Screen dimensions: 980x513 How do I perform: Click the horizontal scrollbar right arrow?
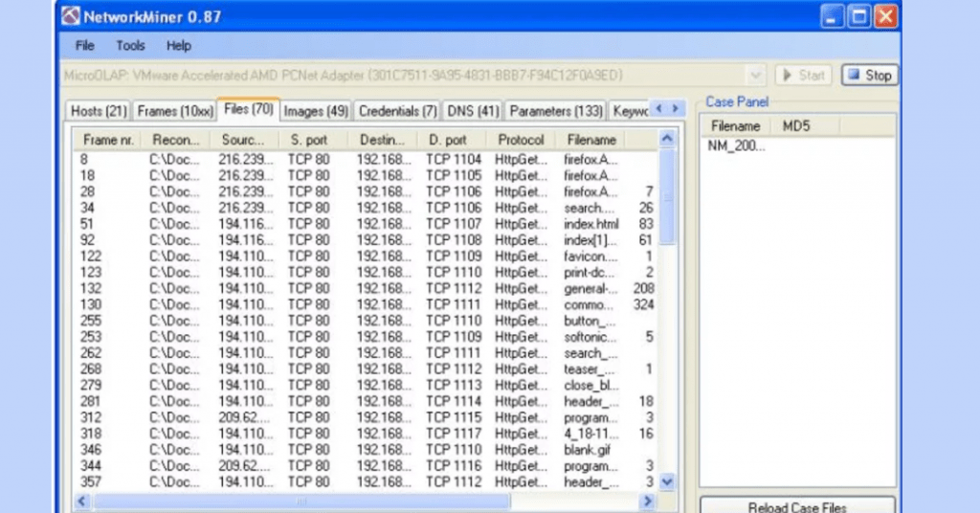(x=648, y=501)
